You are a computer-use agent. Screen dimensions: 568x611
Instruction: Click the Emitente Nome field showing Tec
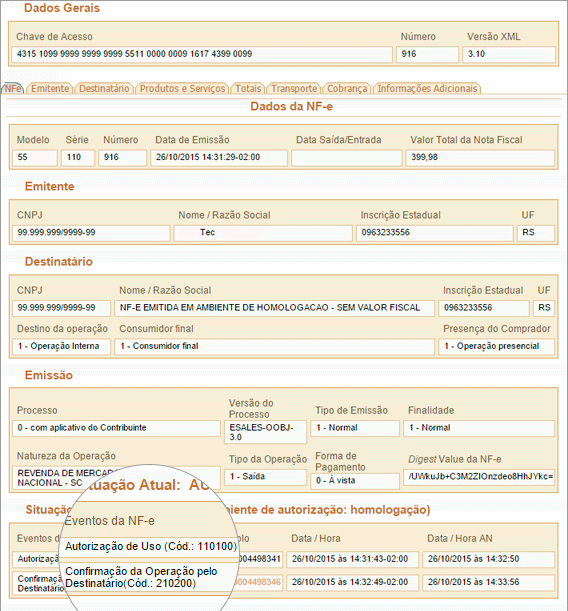coord(263,233)
